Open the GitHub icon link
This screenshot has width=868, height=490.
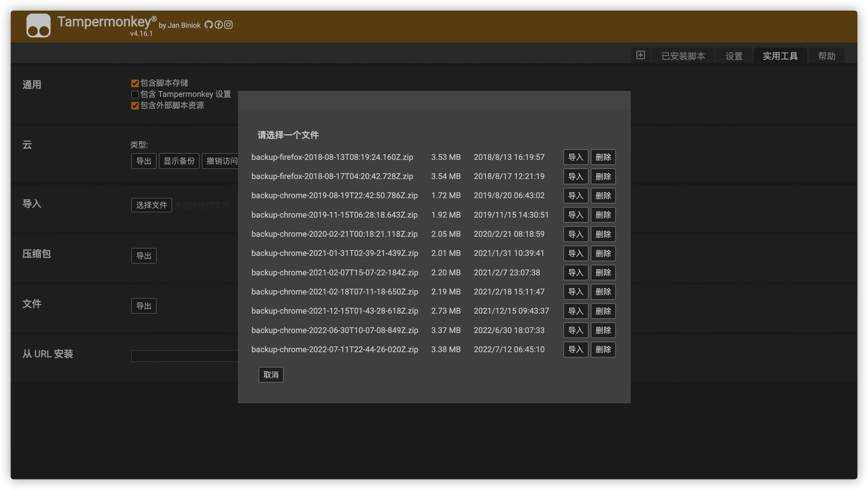pyautogui.click(x=209, y=25)
